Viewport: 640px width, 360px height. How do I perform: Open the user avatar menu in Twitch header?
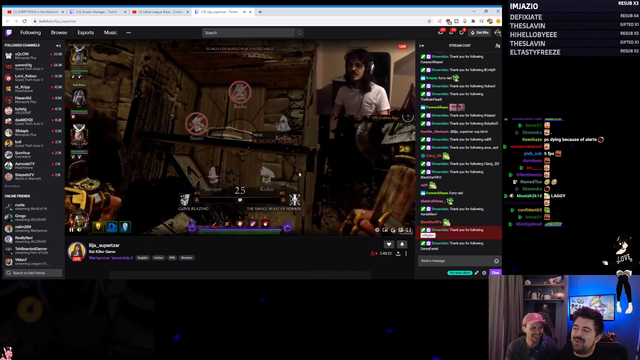pyautogui.click(x=497, y=33)
